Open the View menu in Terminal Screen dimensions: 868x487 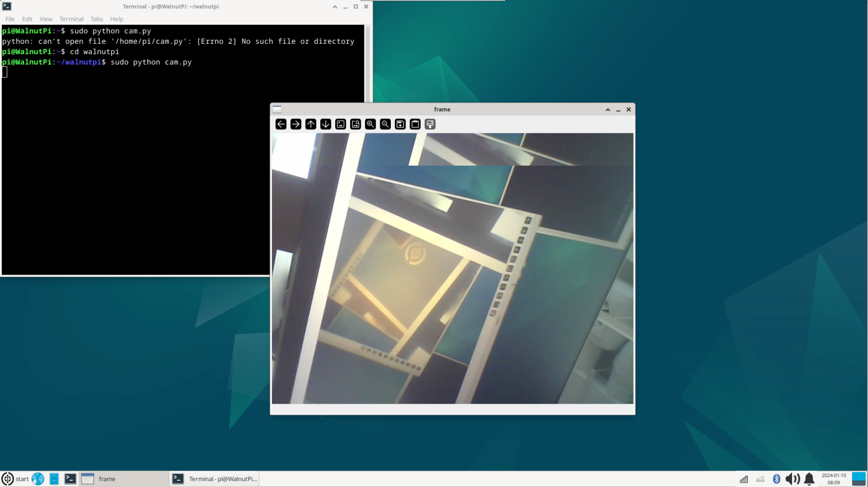(x=46, y=19)
